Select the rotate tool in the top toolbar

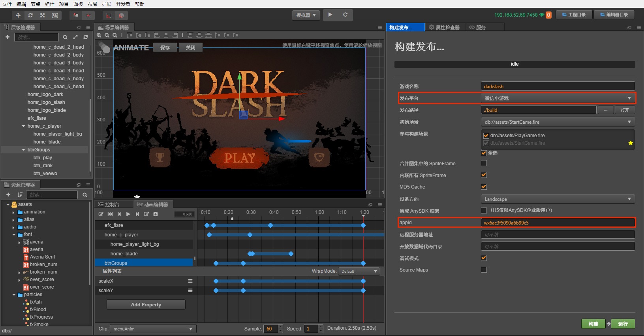tap(30, 15)
